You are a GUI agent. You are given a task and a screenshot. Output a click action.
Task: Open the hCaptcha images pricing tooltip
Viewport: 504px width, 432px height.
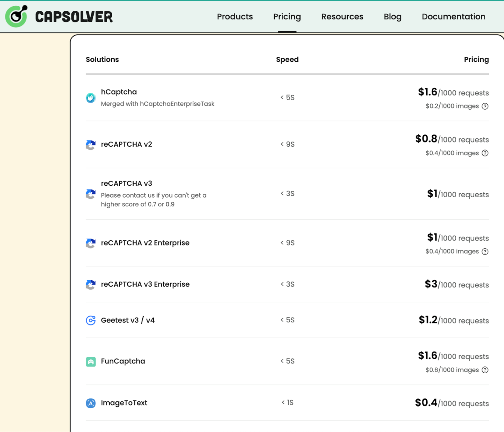[x=485, y=106]
